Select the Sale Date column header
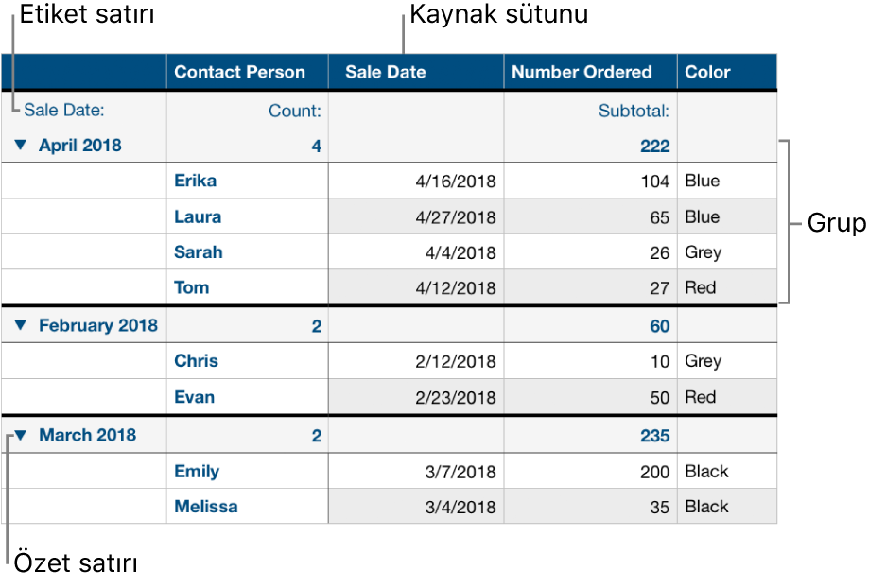886x588 pixels. [386, 72]
